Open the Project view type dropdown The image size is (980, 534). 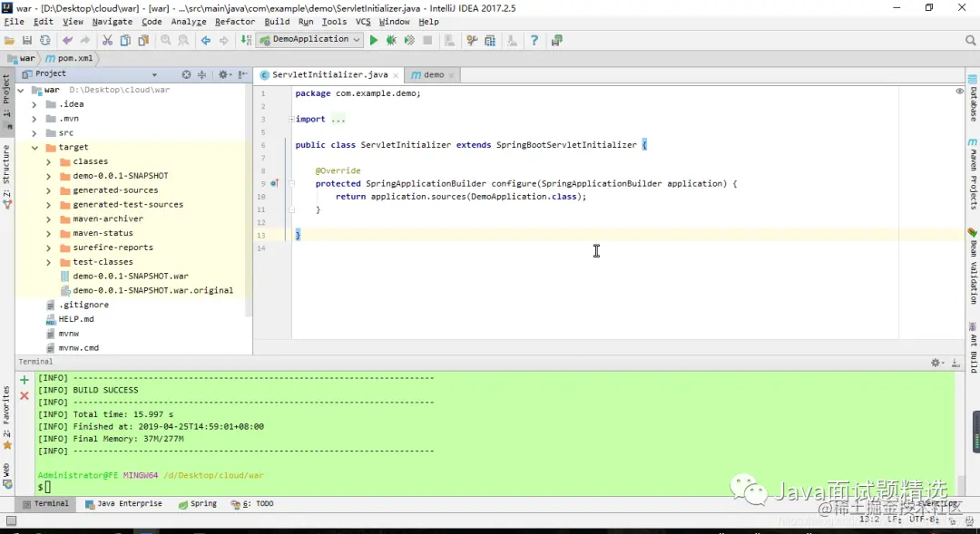click(x=154, y=74)
